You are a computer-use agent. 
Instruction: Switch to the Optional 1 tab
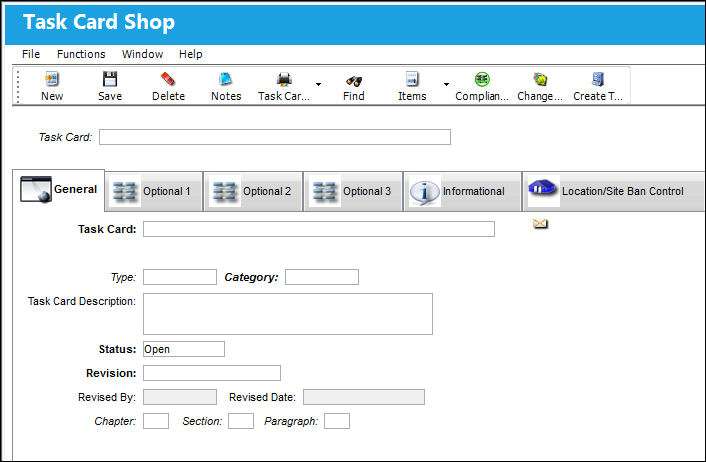[x=154, y=191]
